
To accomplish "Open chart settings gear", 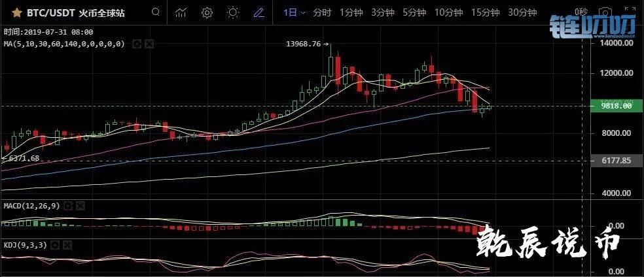I will [207, 12].
